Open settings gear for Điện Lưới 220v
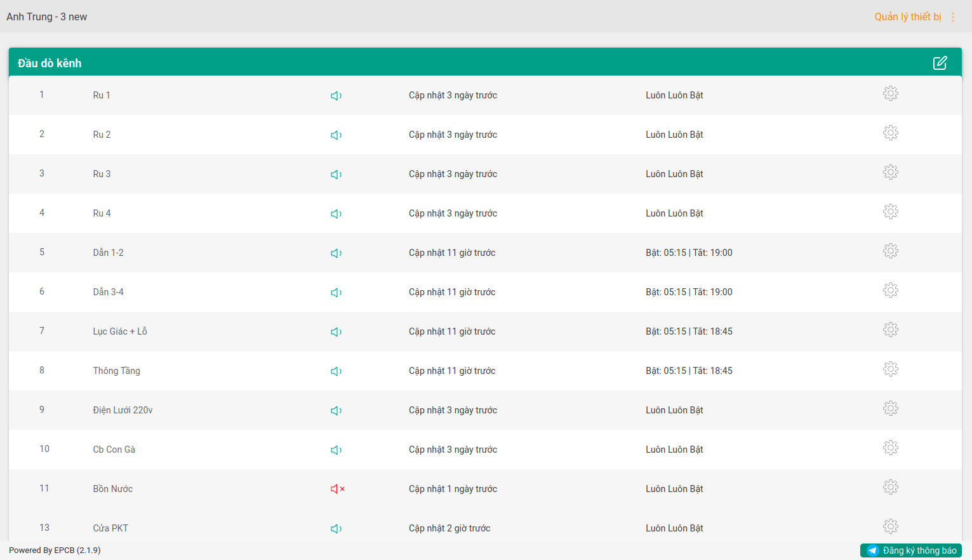The height and width of the screenshot is (560, 972). coord(891,408)
